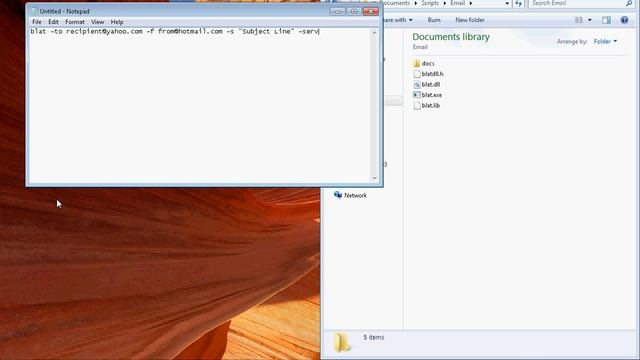Select the blatdll.h file name
Viewport: 640px width, 360px height.
[432, 74]
